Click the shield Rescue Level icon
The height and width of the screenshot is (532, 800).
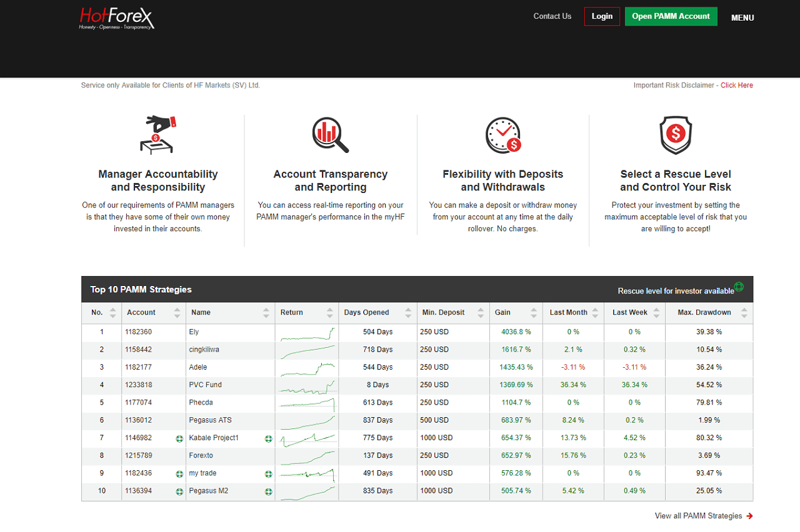pos(676,135)
